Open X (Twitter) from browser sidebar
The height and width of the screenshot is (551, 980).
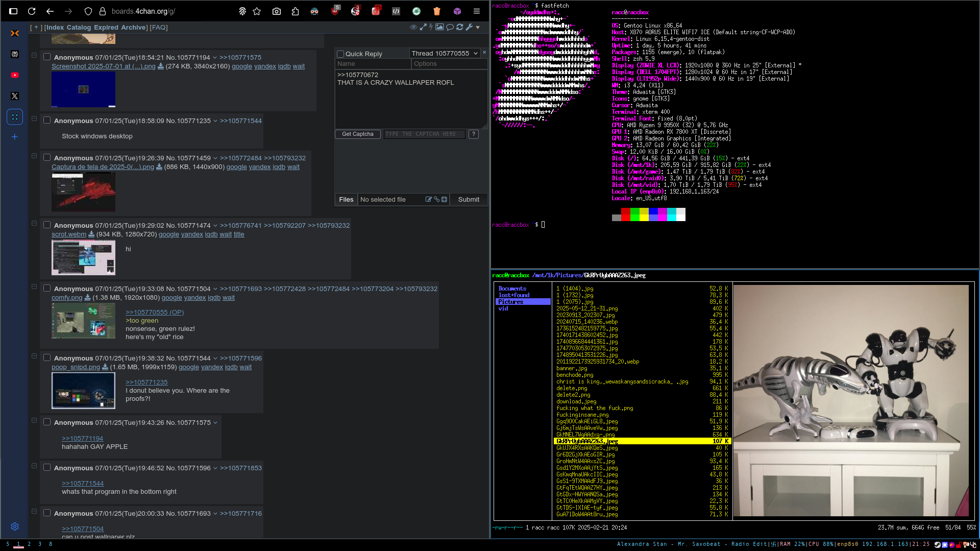pyautogui.click(x=15, y=96)
